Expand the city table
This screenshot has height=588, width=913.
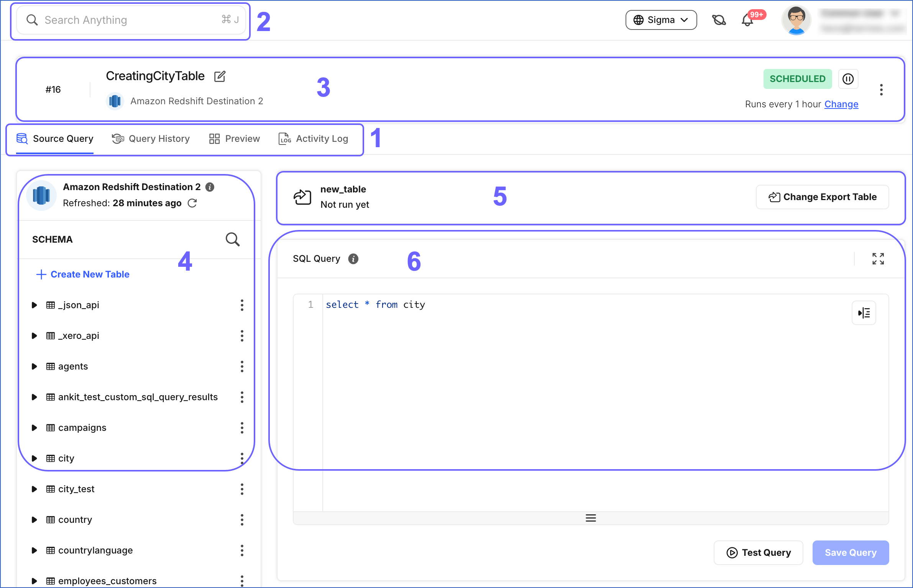(x=34, y=458)
